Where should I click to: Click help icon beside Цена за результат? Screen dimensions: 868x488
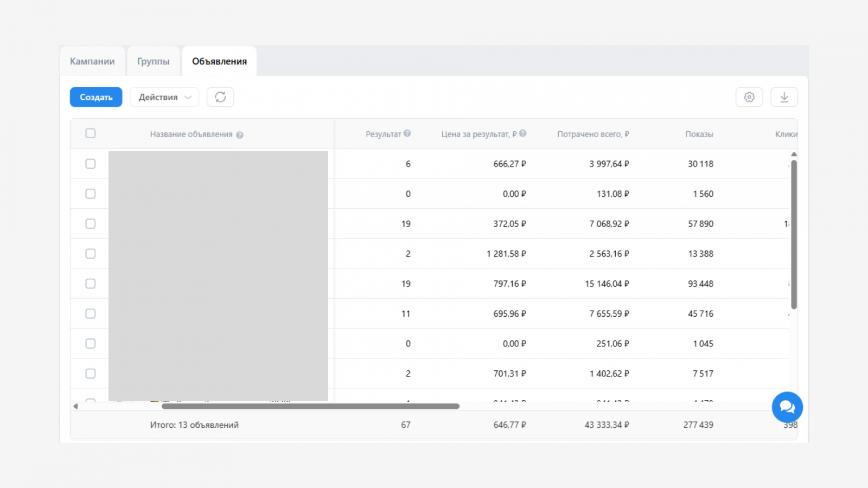tap(522, 133)
